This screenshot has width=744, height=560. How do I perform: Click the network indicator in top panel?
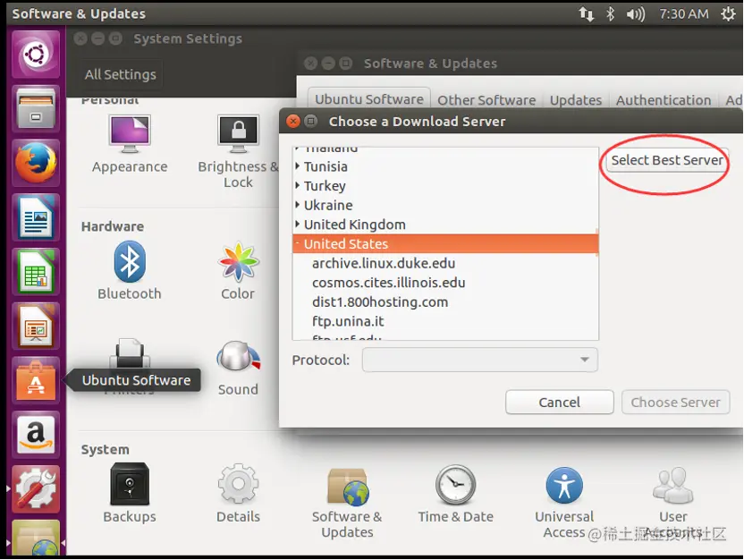586,14
